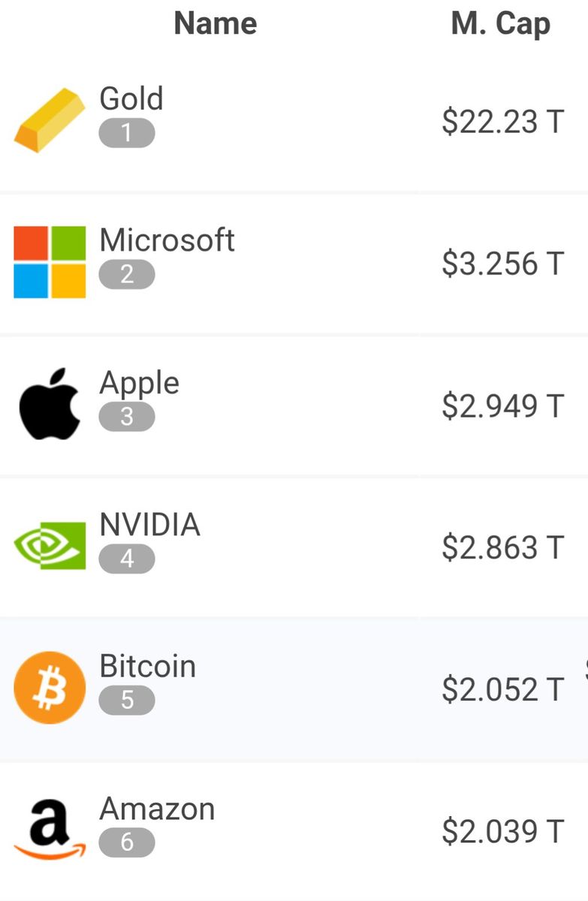588x901 pixels.
Task: Select the Amazon smile logo
Action: click(x=50, y=829)
